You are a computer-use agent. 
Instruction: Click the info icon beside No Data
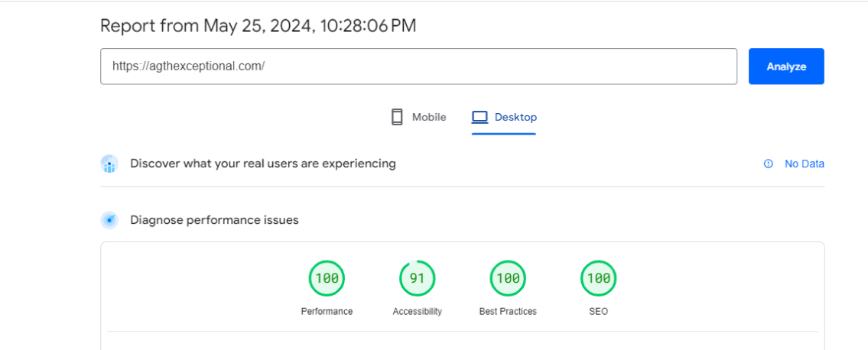point(769,164)
